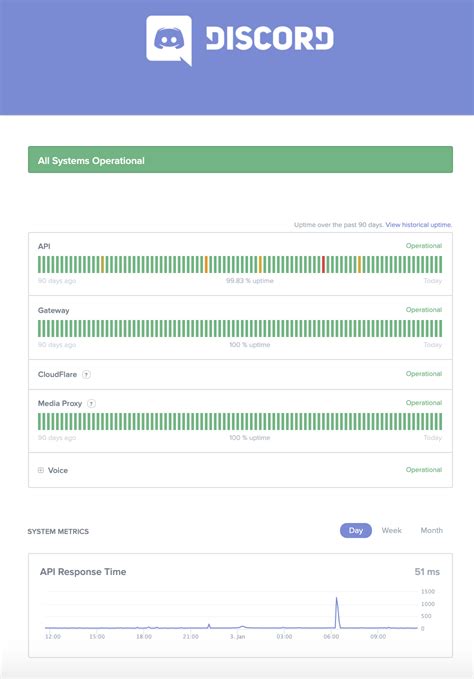Click the Voice component label
Viewport: 474px width, 679px height.
pos(58,470)
